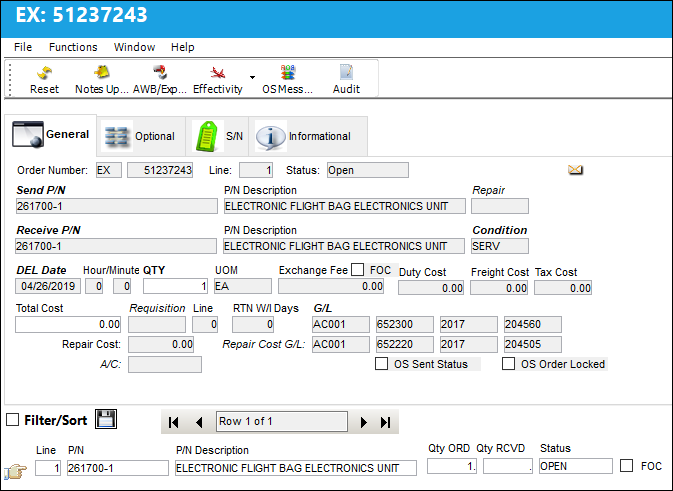
Task: Click the save floppy disk icon
Action: tap(106, 419)
